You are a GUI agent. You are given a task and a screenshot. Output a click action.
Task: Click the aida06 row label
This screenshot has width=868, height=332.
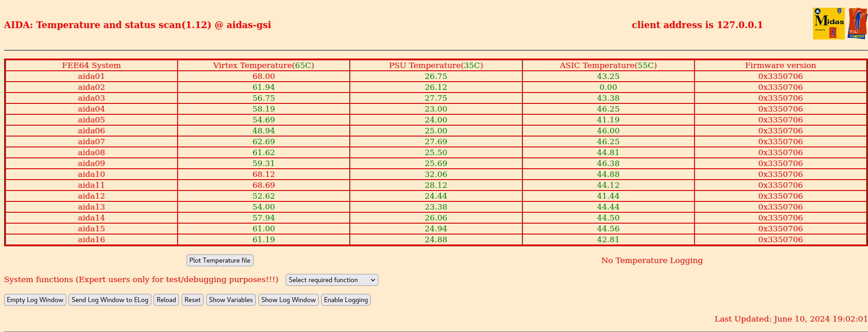pyautogui.click(x=91, y=131)
